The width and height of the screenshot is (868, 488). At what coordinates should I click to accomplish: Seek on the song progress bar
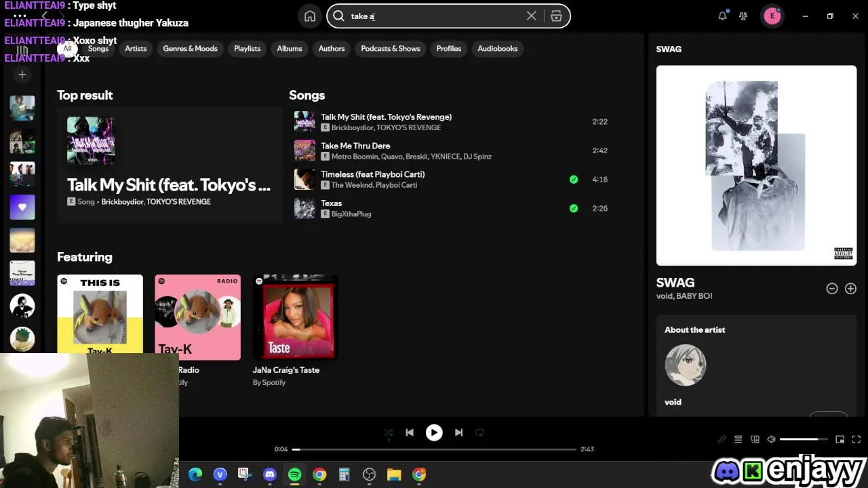point(434,449)
